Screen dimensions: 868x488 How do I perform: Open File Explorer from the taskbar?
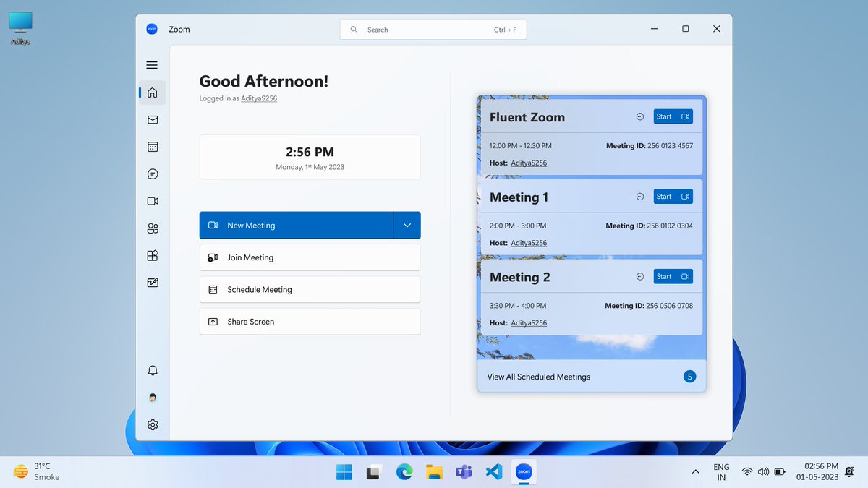(x=434, y=472)
